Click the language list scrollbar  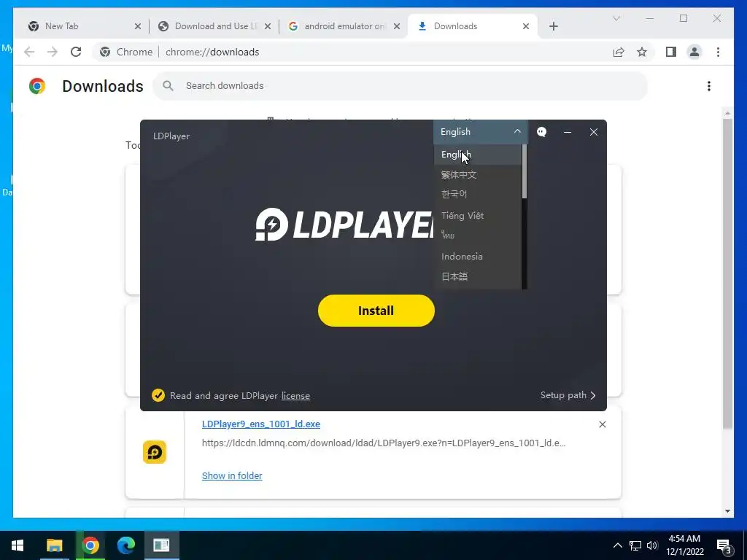pyautogui.click(x=525, y=171)
